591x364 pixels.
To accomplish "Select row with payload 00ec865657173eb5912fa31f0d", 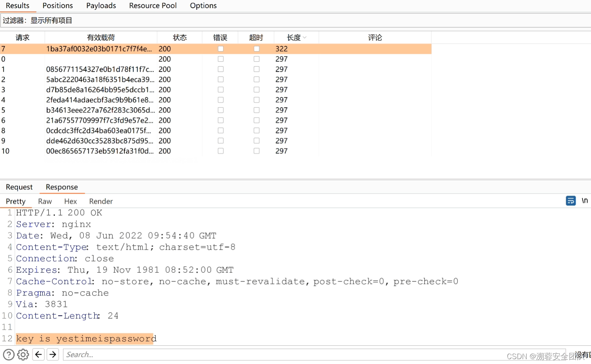I will (216, 151).
